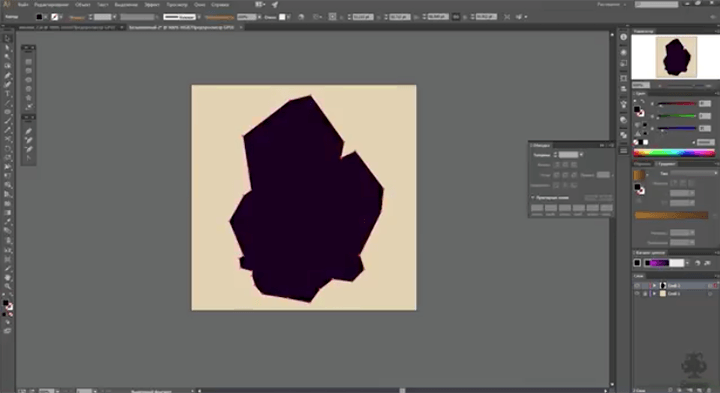
Task: Adjust the green channel slider in Color panel
Action: point(677,116)
